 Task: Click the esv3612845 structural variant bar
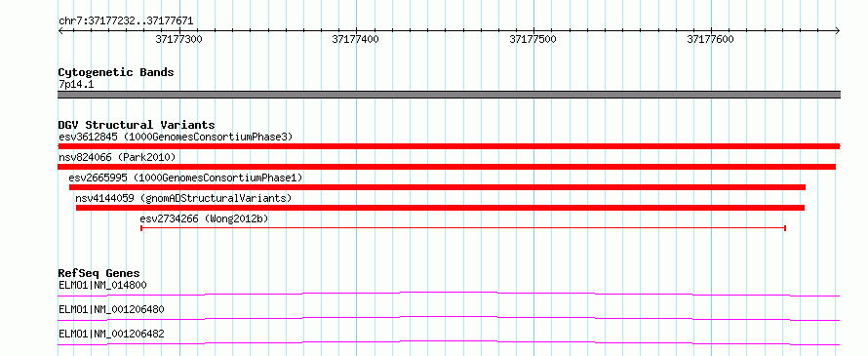449,146
